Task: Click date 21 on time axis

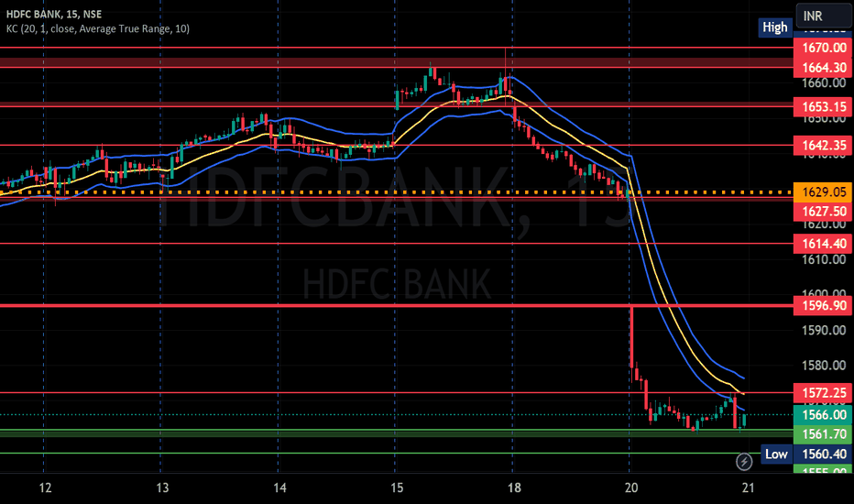Action: pyautogui.click(x=748, y=488)
